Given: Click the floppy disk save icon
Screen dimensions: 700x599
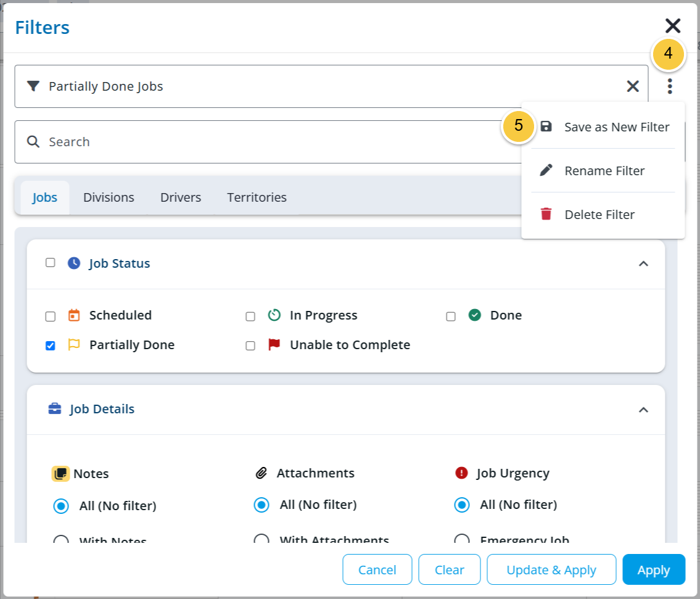Looking at the screenshot, I should (546, 126).
